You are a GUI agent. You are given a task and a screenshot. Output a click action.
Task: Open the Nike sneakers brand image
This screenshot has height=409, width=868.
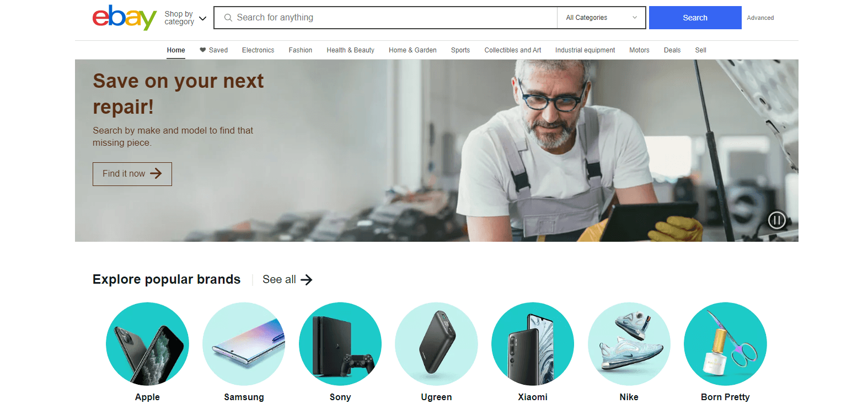click(x=629, y=344)
